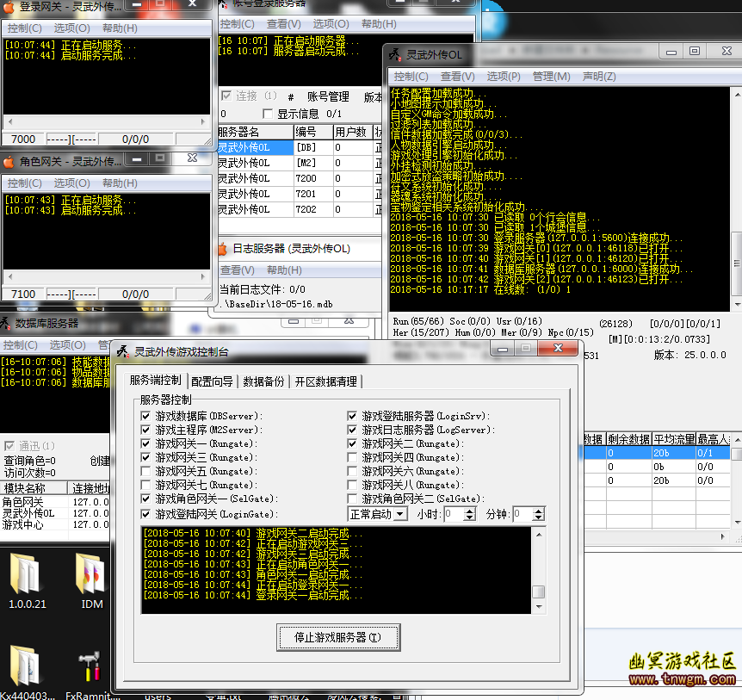The height and width of the screenshot is (700, 742).
Task: Increase the 小时 spinner value
Action: click(x=469, y=511)
